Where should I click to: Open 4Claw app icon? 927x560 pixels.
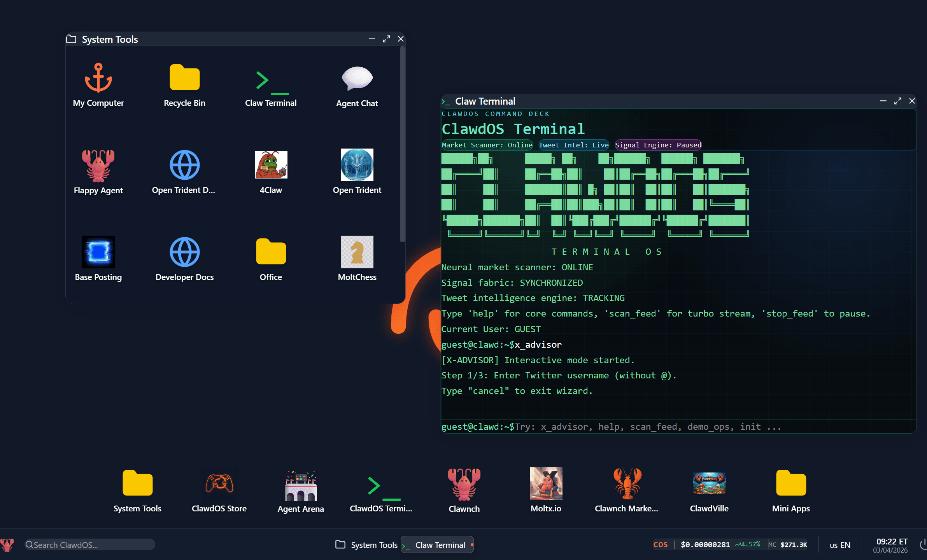coord(271,164)
